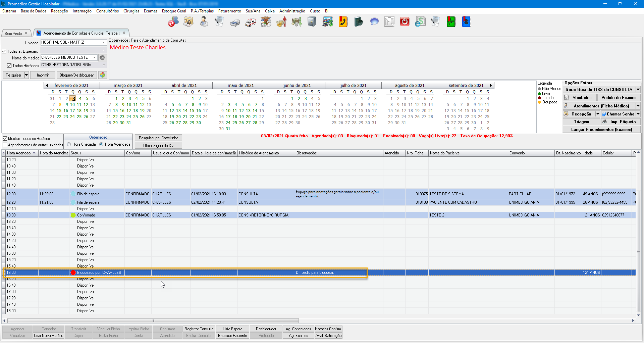Image resolution: width=644 pixels, height=343 pixels.
Task: Click the blue chat bubble icon
Action: [x=374, y=22]
